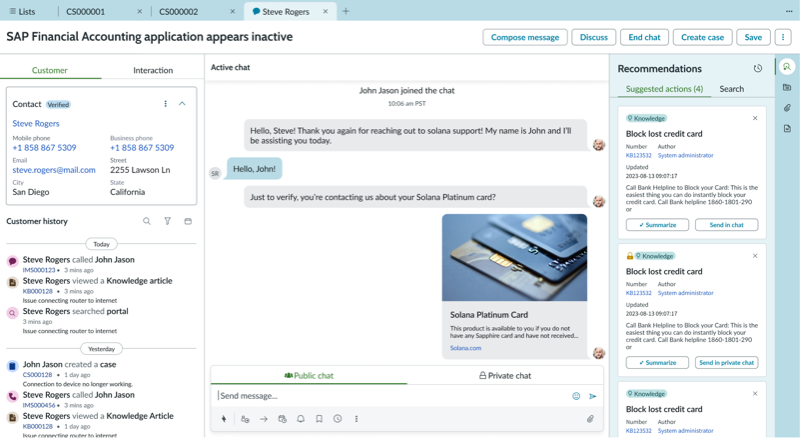Summarize the article beside Send in chat

[657, 225]
